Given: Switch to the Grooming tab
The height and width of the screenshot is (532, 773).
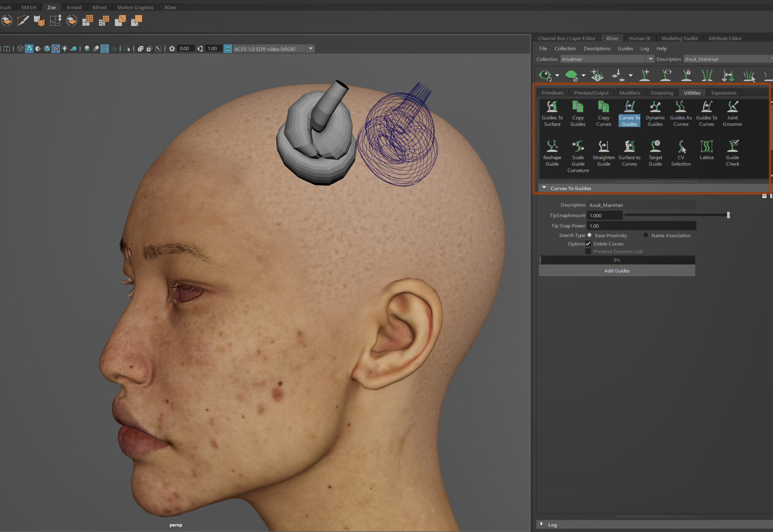Looking at the screenshot, I should point(662,93).
